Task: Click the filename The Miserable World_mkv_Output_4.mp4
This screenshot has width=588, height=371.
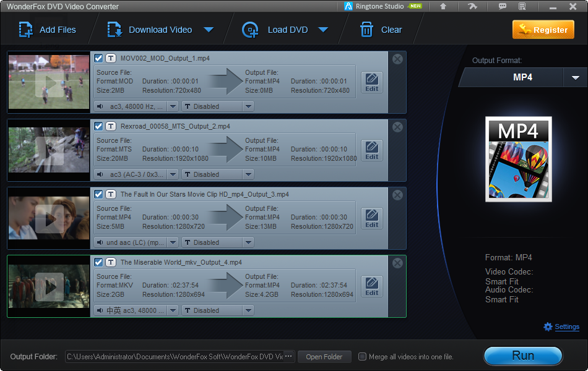Action: (x=181, y=262)
